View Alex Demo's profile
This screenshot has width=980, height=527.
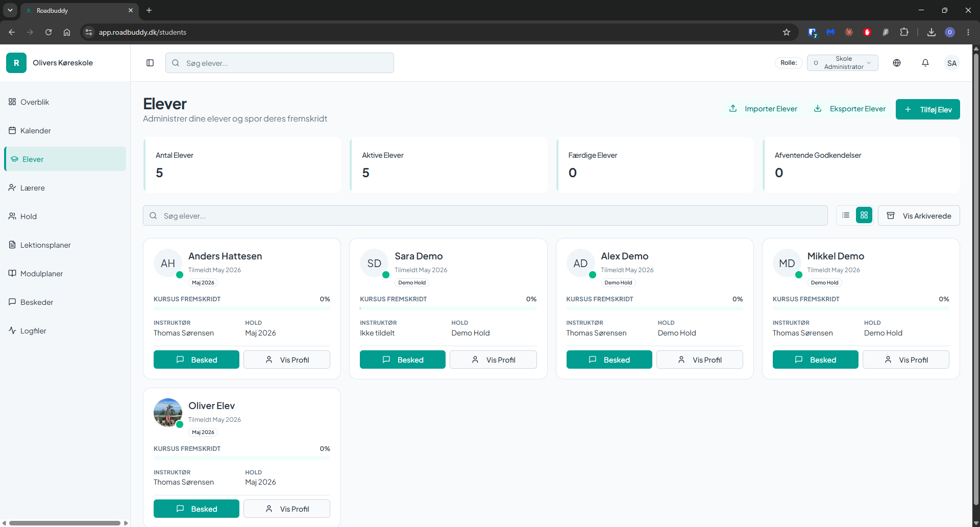(700, 360)
